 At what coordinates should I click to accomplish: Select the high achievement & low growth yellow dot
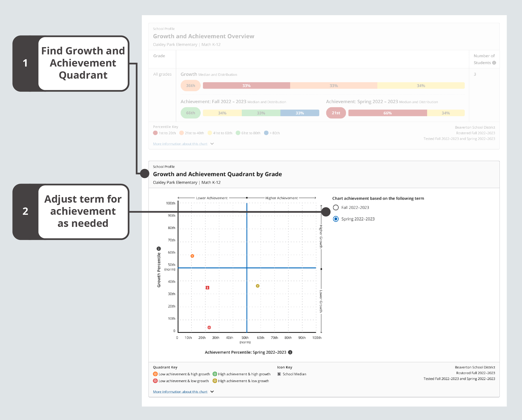click(x=257, y=286)
